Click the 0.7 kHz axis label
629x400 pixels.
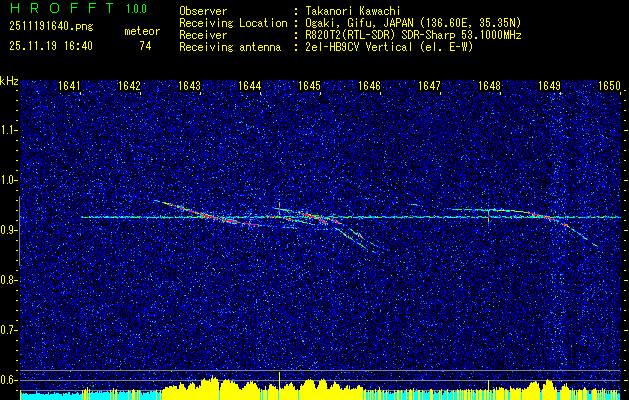tap(8, 330)
